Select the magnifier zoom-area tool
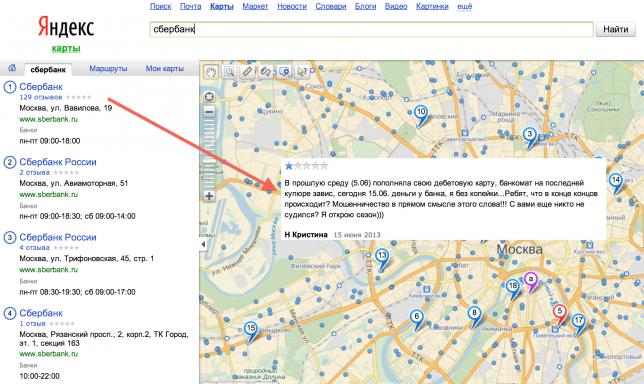This screenshot has width=644, height=384. [x=229, y=72]
